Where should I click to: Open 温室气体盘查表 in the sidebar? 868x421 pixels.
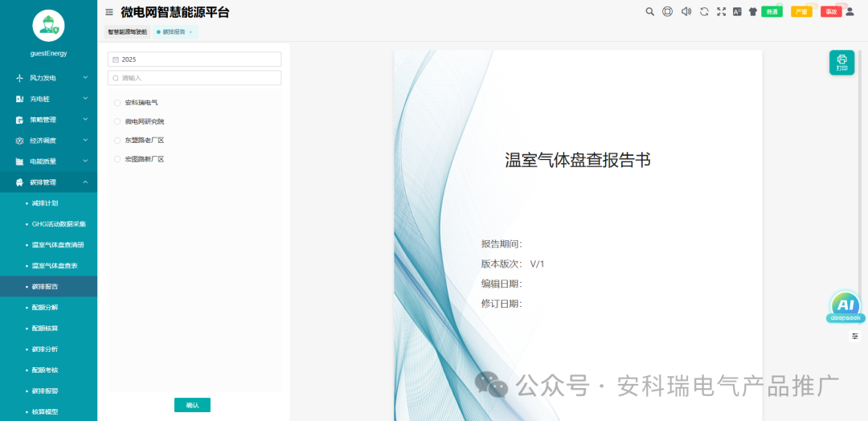(55, 265)
